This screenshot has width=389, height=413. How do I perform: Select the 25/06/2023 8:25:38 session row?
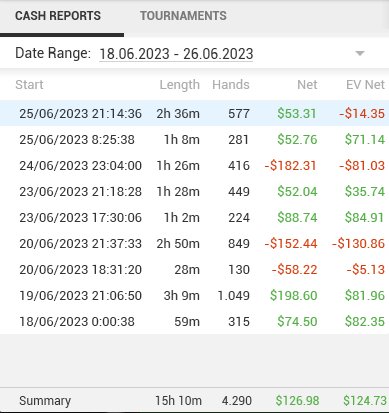(194, 139)
